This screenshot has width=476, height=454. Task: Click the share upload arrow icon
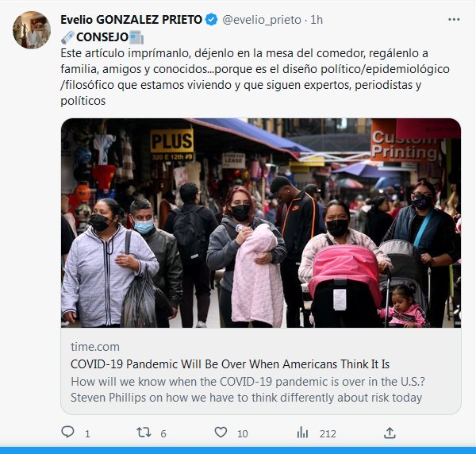tap(390, 433)
